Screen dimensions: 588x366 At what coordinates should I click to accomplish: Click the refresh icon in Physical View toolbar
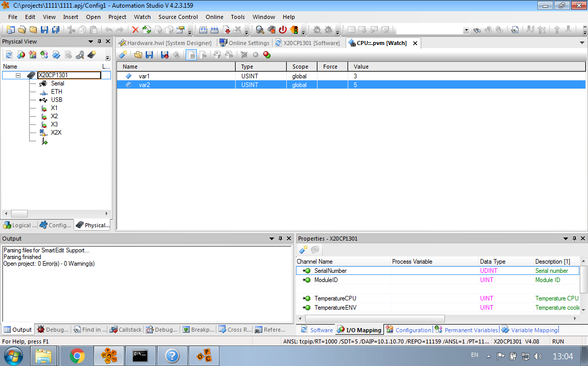(9, 55)
